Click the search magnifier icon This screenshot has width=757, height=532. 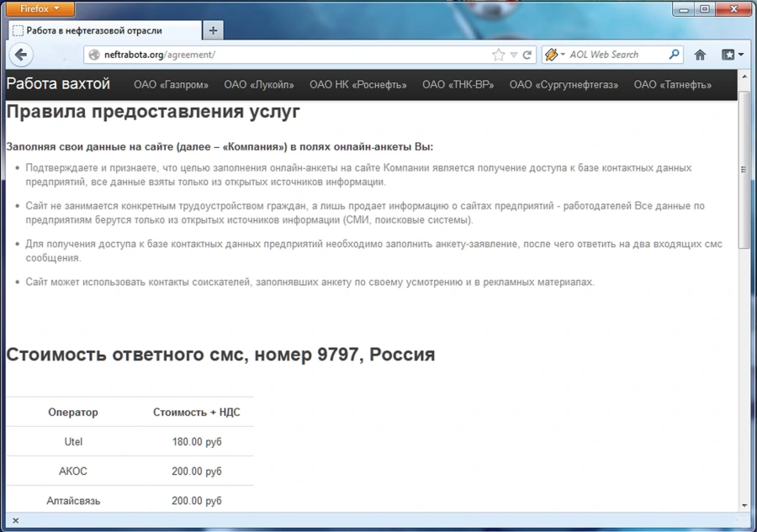(674, 55)
